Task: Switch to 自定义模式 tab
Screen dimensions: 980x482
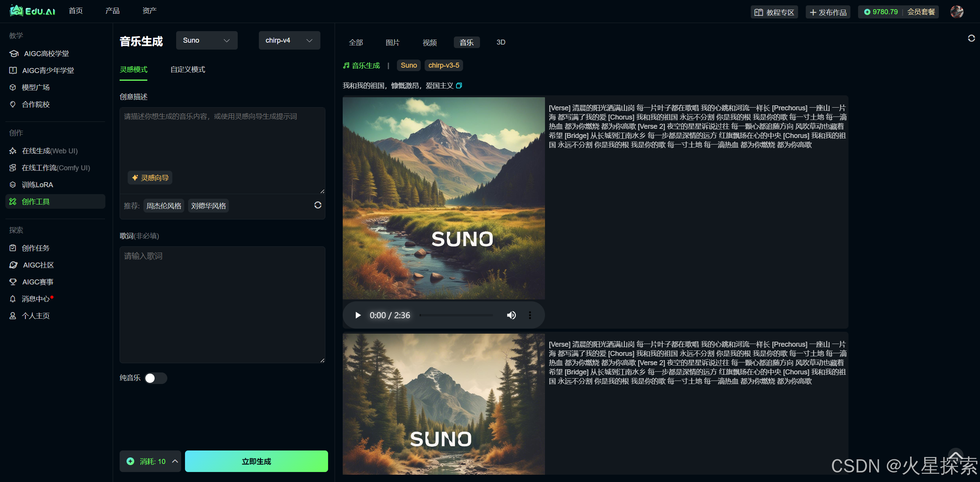Action: pyautogui.click(x=188, y=70)
